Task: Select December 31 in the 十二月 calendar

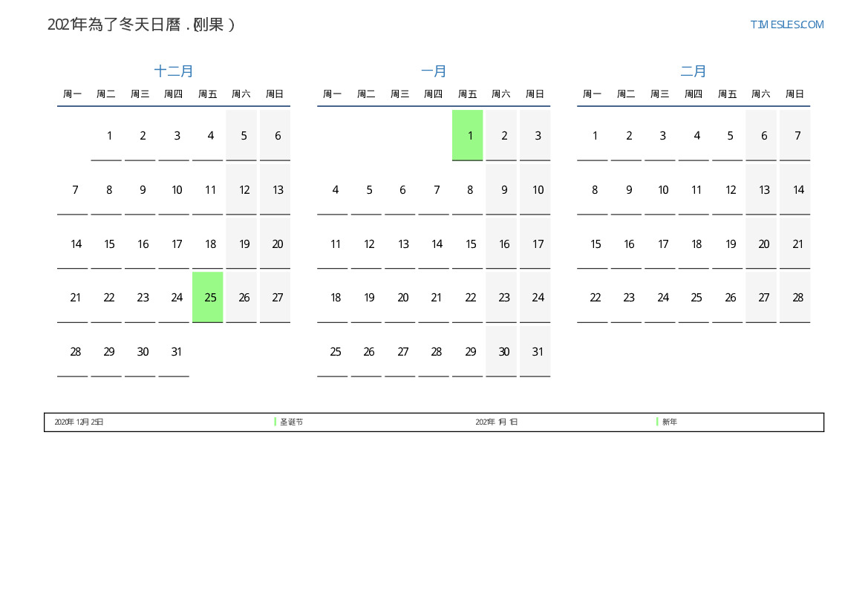Action: coord(176,352)
